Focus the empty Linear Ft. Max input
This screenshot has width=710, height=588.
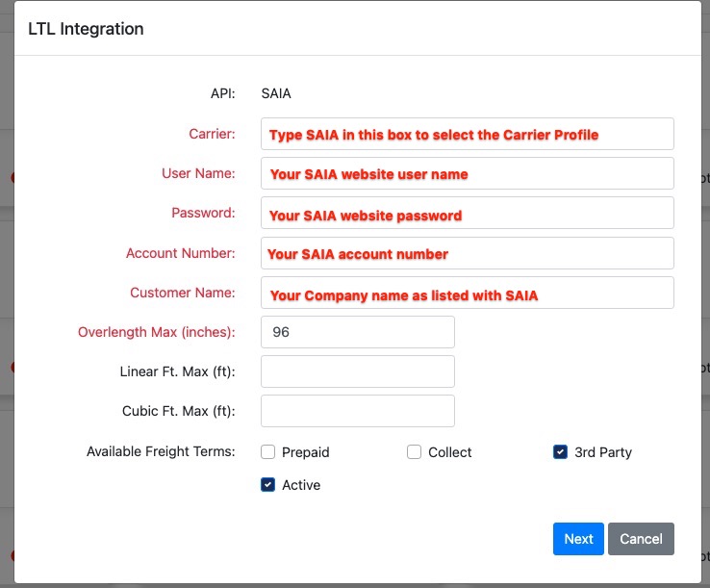click(357, 371)
